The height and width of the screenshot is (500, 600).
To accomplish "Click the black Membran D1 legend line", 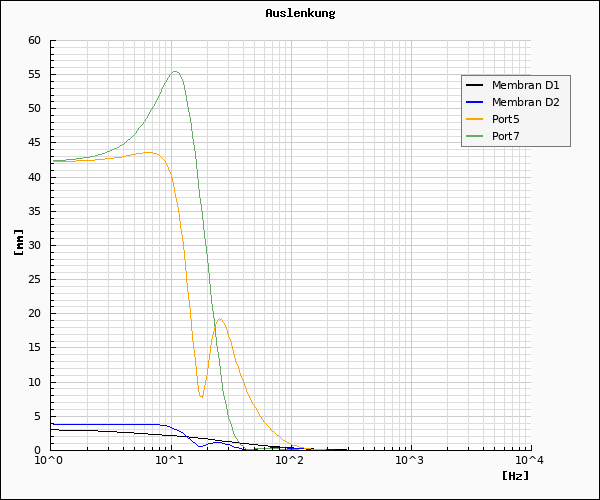I will tap(476, 85).
